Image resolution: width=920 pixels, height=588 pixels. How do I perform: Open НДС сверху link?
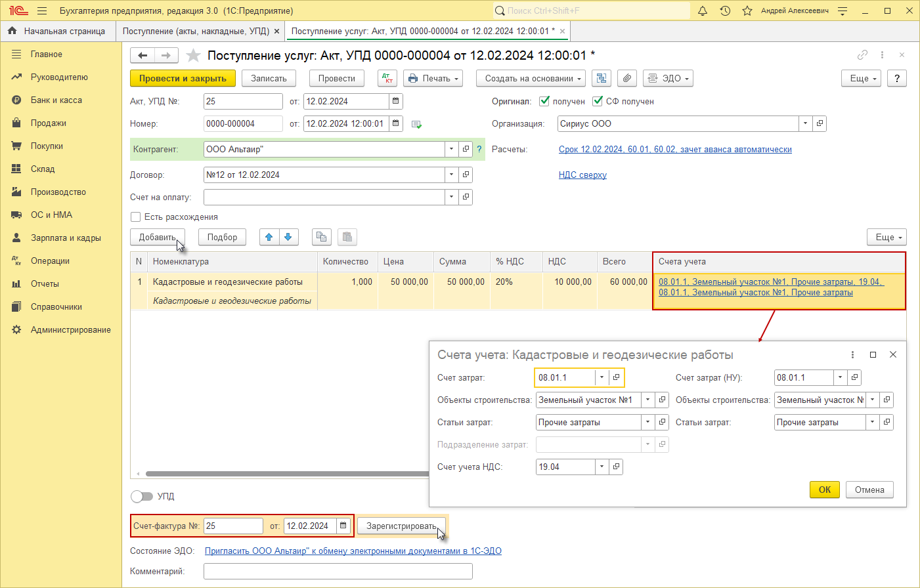582,175
